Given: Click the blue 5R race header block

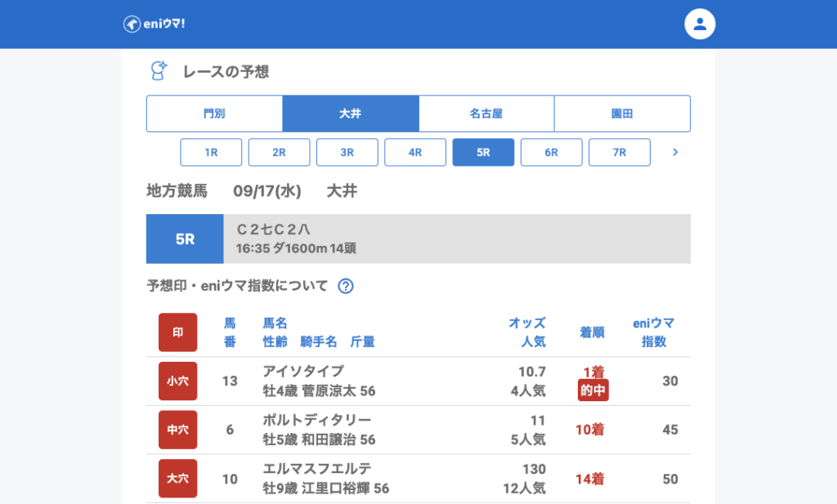Looking at the screenshot, I should coord(185,239).
